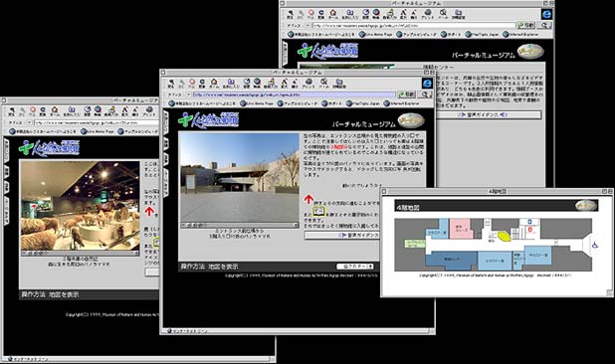The image size is (615, 364).
Task: Open Favorites in the middle entrance window toolbar
Action: coord(231,84)
